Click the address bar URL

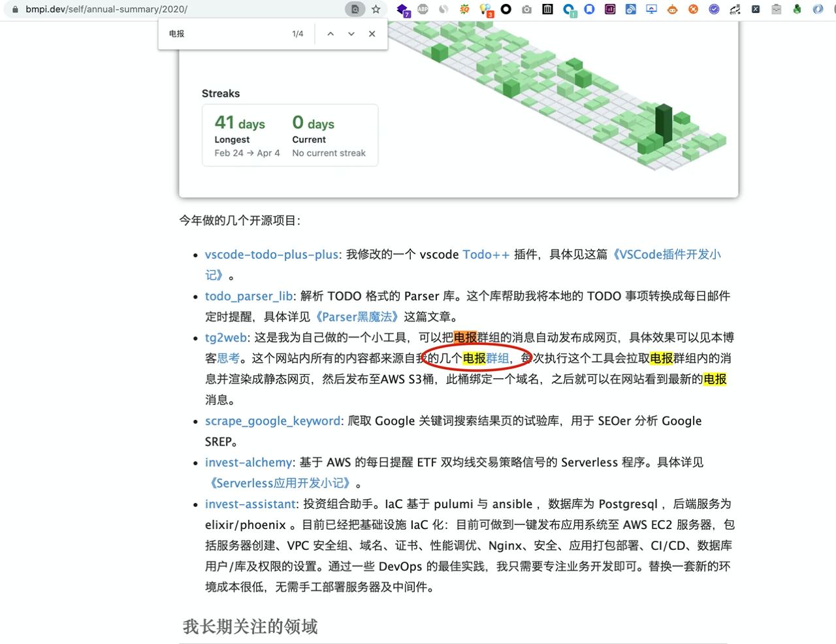click(106, 9)
